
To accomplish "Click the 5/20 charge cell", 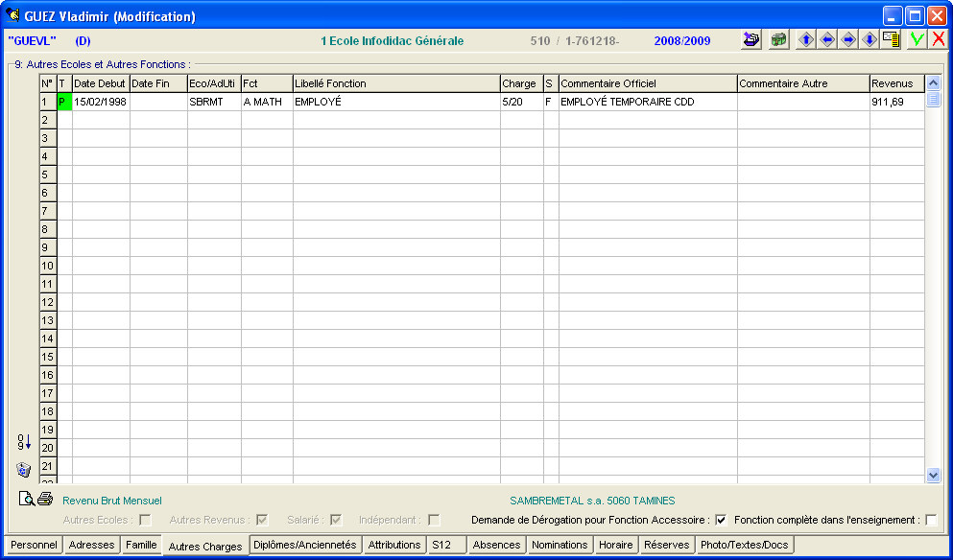I will (x=521, y=102).
